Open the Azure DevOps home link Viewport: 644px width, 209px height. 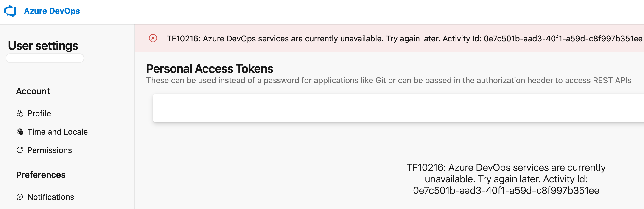52,11
